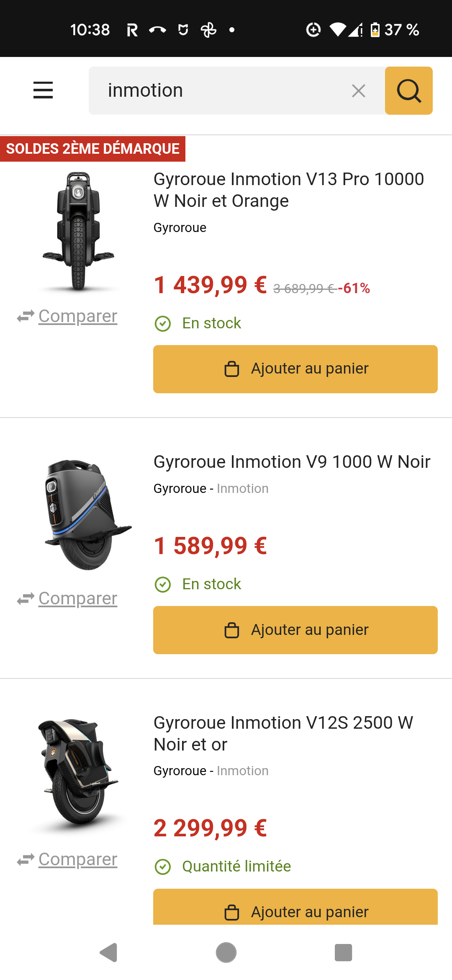Open the hamburger menu
Screen dimensions: 452x980
[x=43, y=90]
